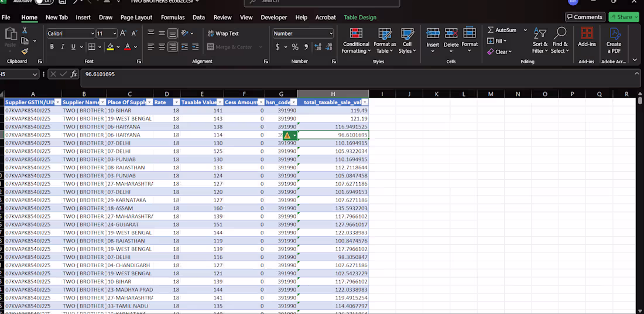The height and width of the screenshot is (314, 644).
Task: Open filter dropdown for Taxable Value column
Action: coord(220,103)
